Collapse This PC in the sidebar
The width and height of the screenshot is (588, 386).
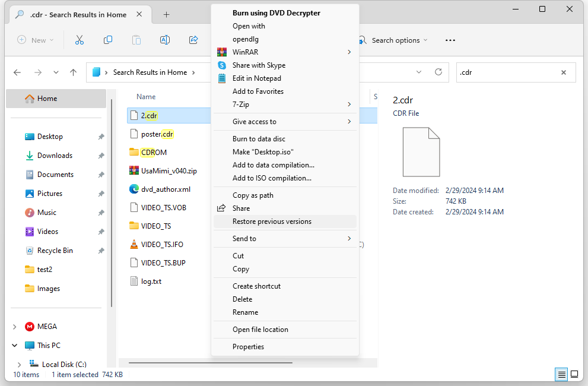click(x=14, y=345)
